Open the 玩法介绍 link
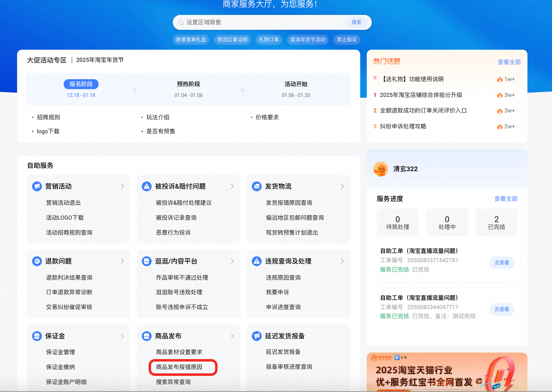Screen dimensions: 552x392 (x=158, y=117)
